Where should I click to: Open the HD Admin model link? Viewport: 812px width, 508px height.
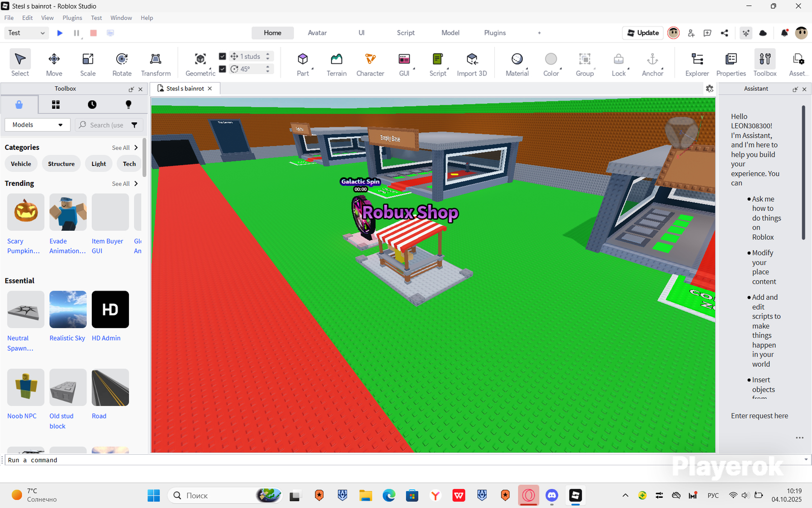(x=106, y=338)
